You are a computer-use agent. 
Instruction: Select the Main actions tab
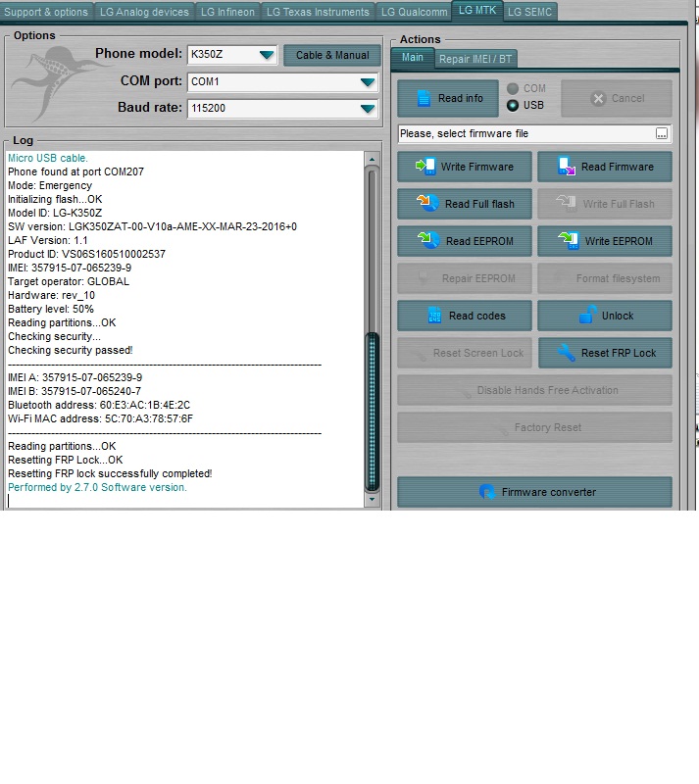(413, 58)
